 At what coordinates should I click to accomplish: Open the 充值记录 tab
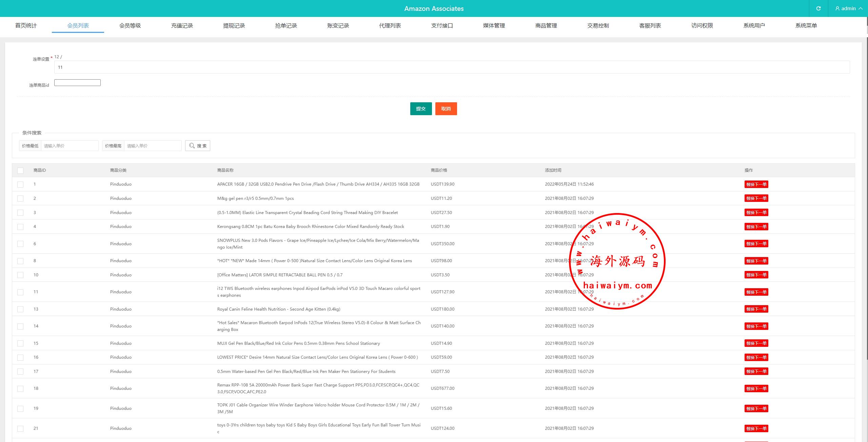click(x=182, y=25)
